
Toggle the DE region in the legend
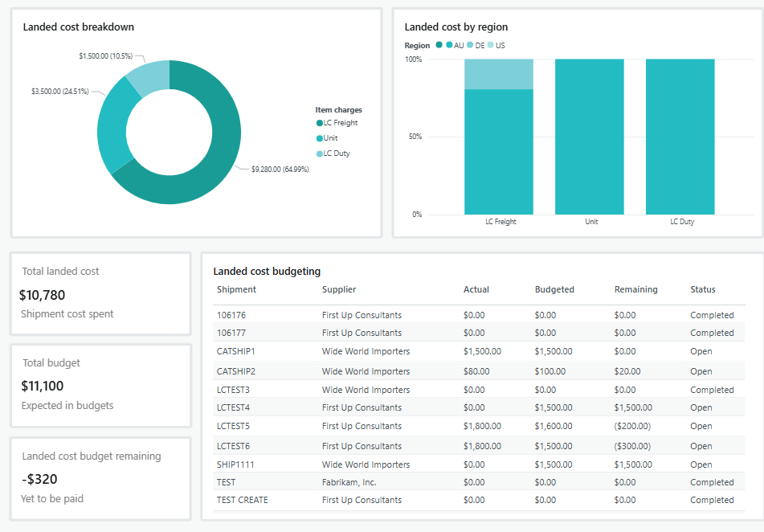coord(477,46)
